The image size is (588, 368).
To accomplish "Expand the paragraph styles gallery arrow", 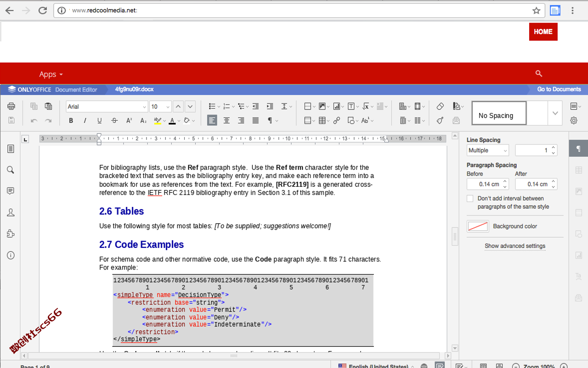I will point(555,113).
